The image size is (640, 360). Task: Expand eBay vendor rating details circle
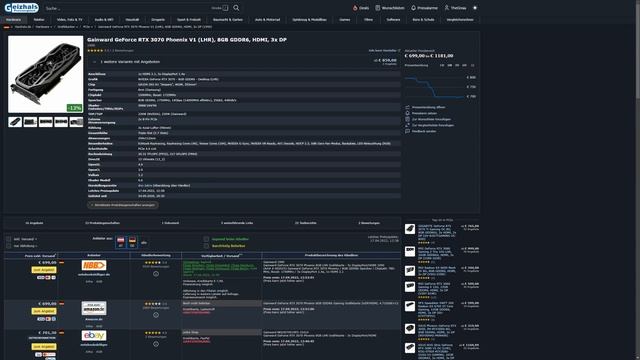coord(156,344)
